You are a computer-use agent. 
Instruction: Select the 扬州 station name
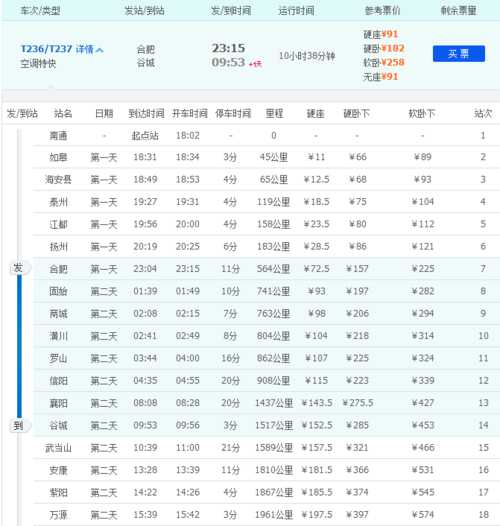pyautogui.click(x=58, y=247)
